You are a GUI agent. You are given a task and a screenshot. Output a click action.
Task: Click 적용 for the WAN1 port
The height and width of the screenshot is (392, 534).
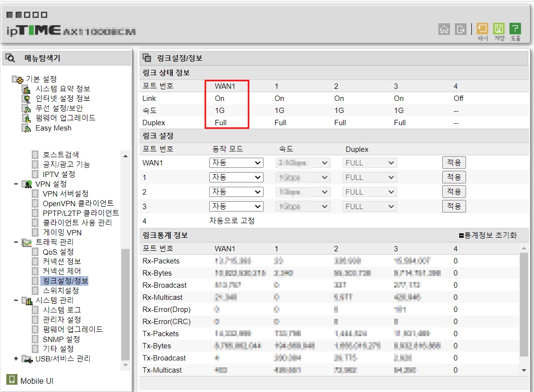pos(454,163)
